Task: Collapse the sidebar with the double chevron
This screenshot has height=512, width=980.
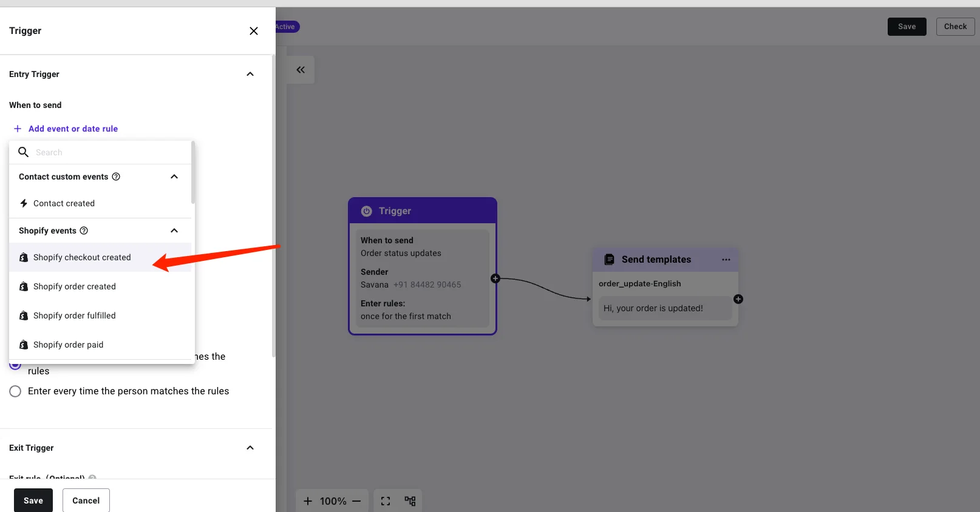Action: point(301,70)
